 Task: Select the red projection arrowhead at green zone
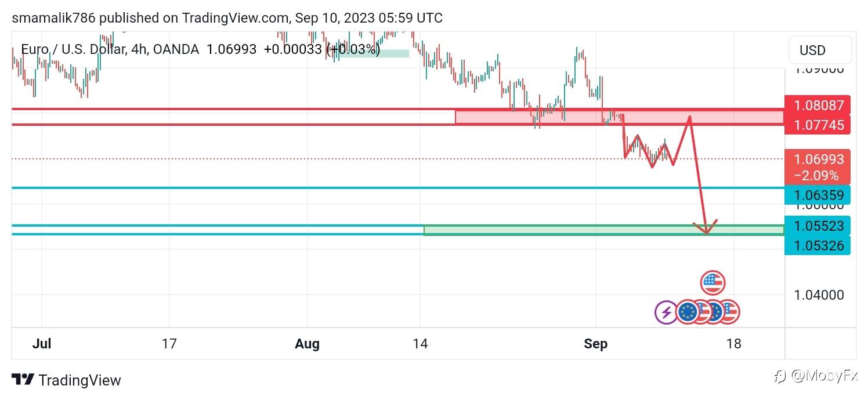[707, 230]
